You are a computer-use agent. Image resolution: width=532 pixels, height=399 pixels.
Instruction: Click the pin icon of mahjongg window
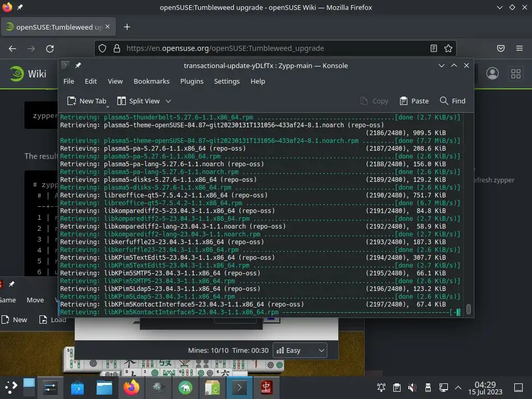click(x=11, y=284)
